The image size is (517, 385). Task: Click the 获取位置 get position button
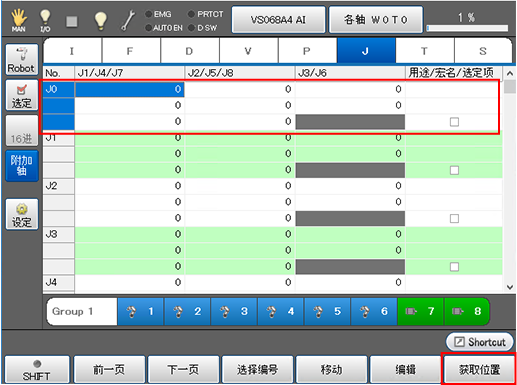click(479, 370)
